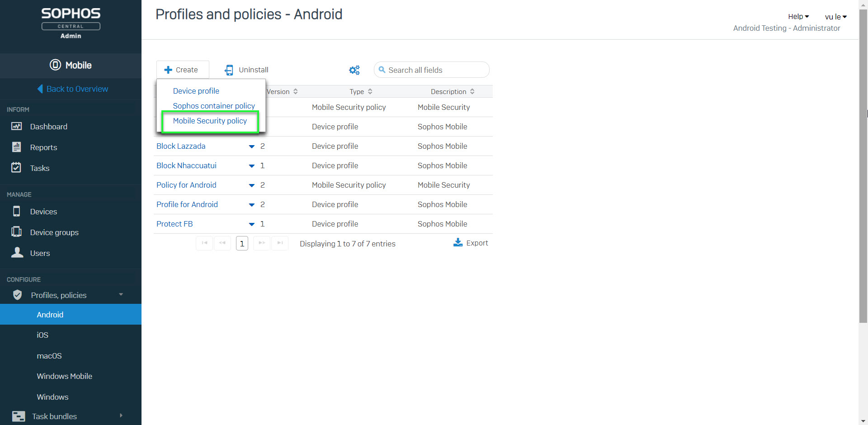Image resolution: width=868 pixels, height=425 pixels.
Task: Click the Back to Overview link
Action: click(x=77, y=89)
